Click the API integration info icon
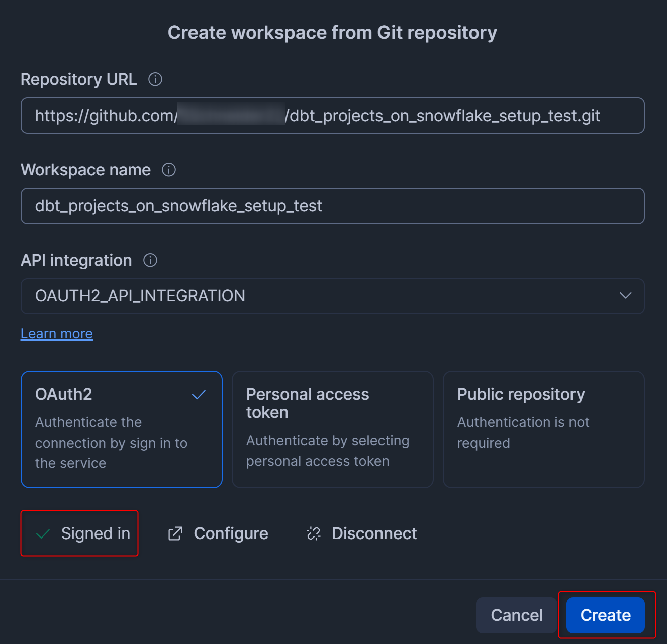The height and width of the screenshot is (644, 667). pos(150,260)
